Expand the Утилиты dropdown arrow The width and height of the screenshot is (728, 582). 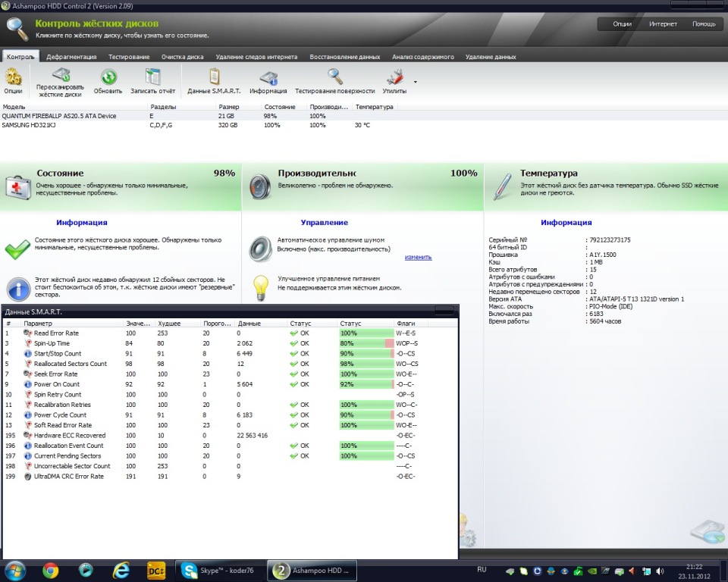click(415, 82)
